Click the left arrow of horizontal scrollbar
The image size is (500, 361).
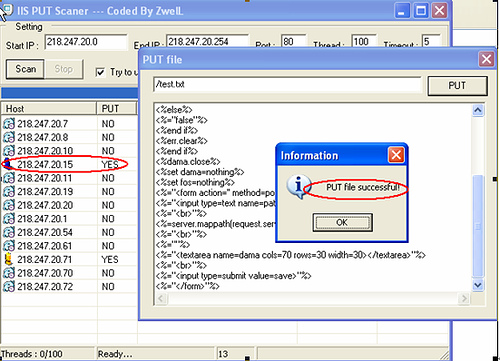coord(161,298)
